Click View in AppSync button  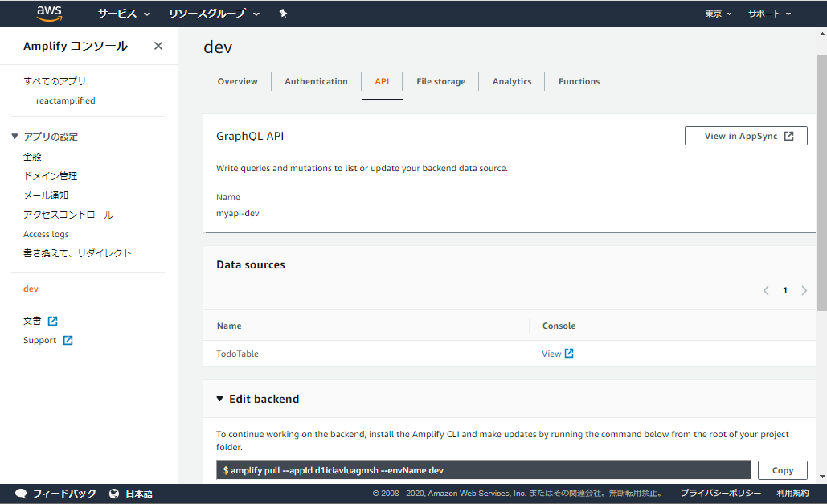[746, 136]
